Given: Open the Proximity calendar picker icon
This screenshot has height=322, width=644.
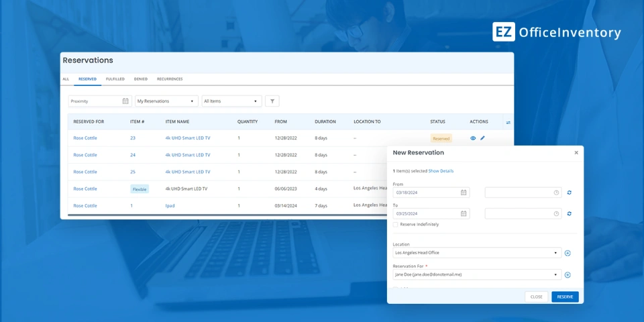Looking at the screenshot, I should pyautogui.click(x=125, y=101).
